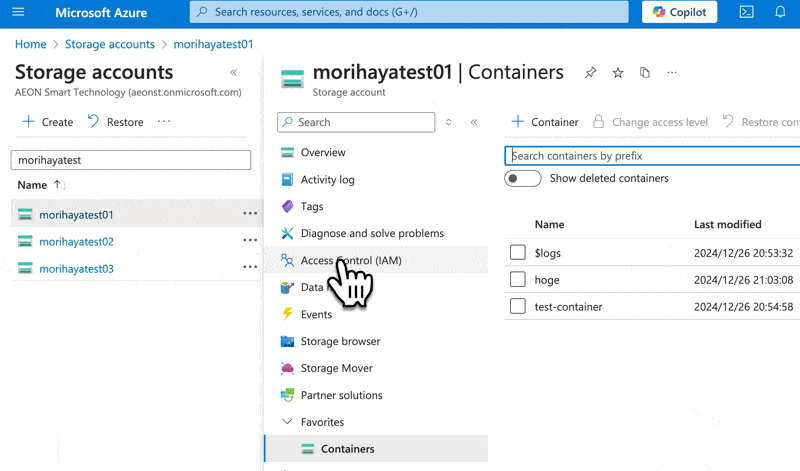Image resolution: width=800 pixels, height=471 pixels.
Task: Click the purple Tags icon
Action: pos(287,206)
